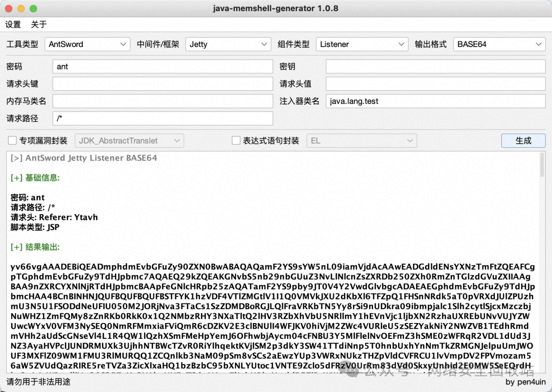Open the 设置 menu
Image resolution: width=552 pixels, height=392 pixels.
[x=13, y=25]
